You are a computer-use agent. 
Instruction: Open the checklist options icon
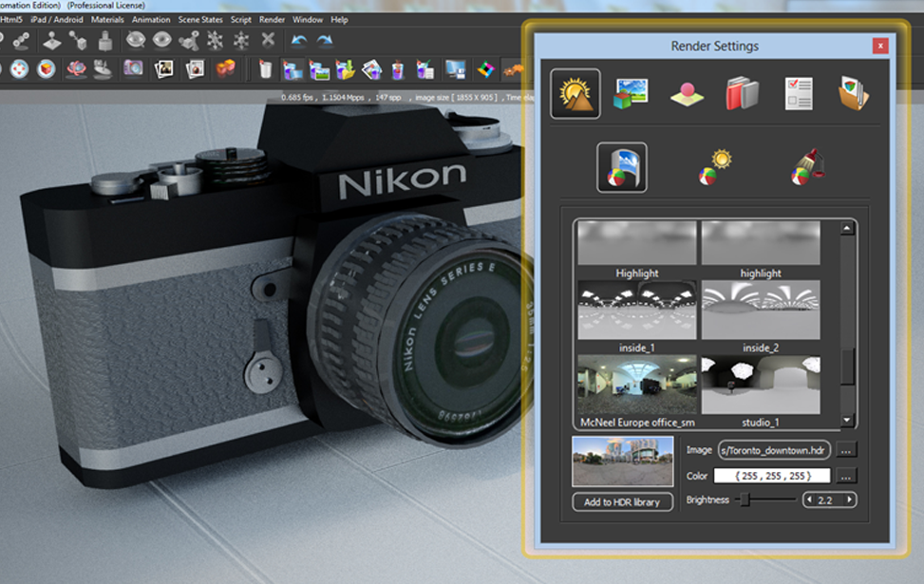pyautogui.click(x=798, y=93)
